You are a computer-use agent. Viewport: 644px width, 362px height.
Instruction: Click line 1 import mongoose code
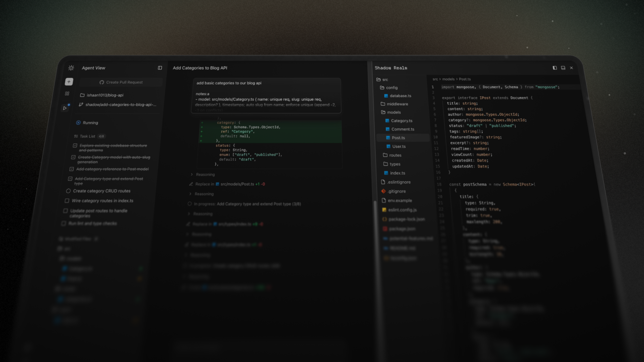pos(500,87)
